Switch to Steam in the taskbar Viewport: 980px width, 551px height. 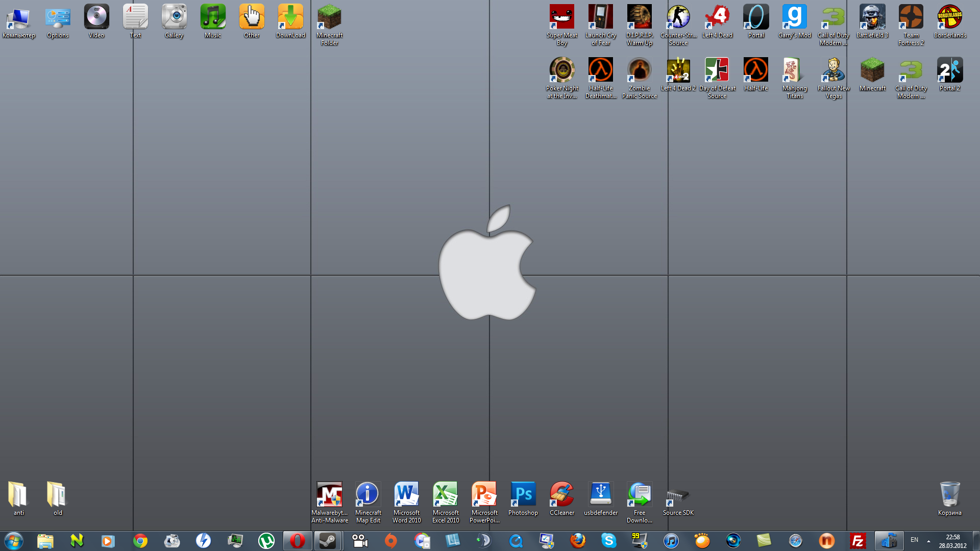[x=328, y=541]
